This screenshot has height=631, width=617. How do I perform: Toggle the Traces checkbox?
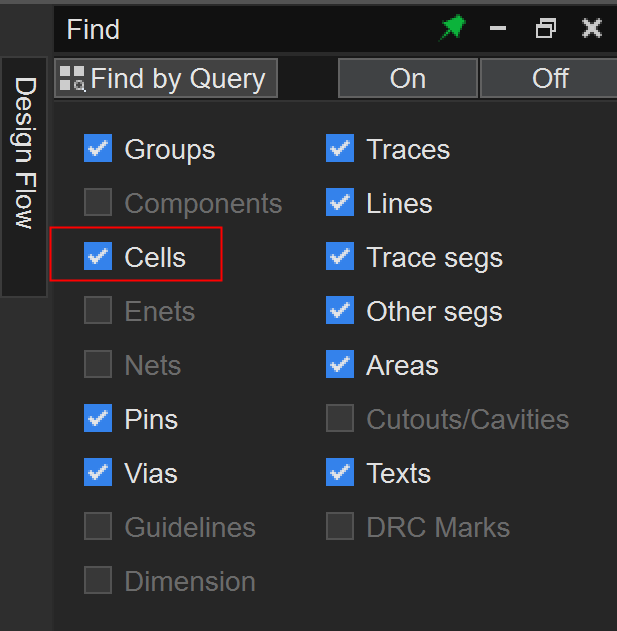pyautogui.click(x=340, y=149)
